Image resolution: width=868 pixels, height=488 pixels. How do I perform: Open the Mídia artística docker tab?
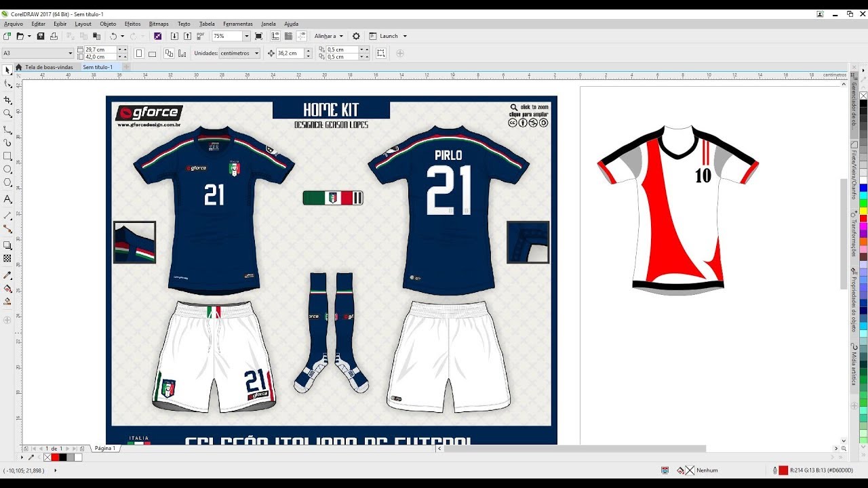click(x=854, y=365)
